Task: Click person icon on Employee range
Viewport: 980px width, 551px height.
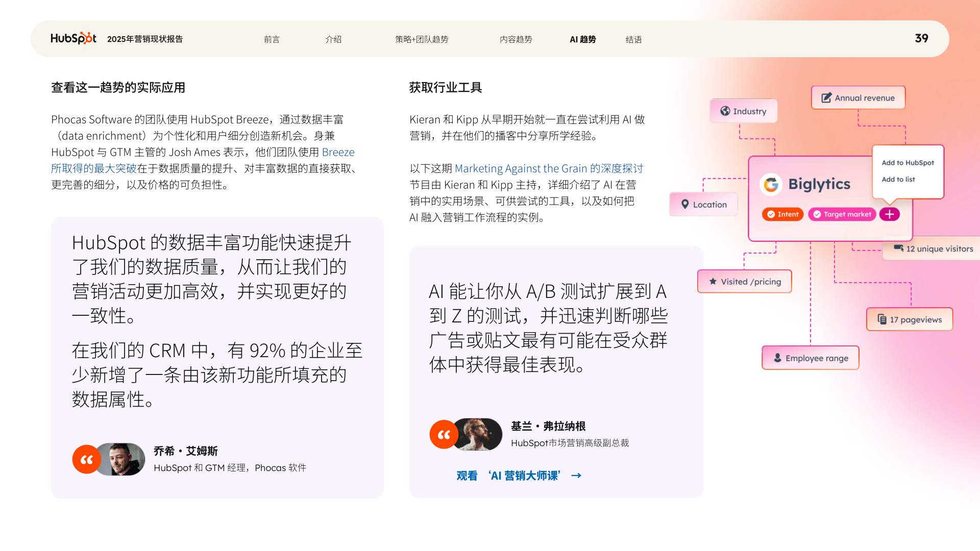Action: coord(777,358)
